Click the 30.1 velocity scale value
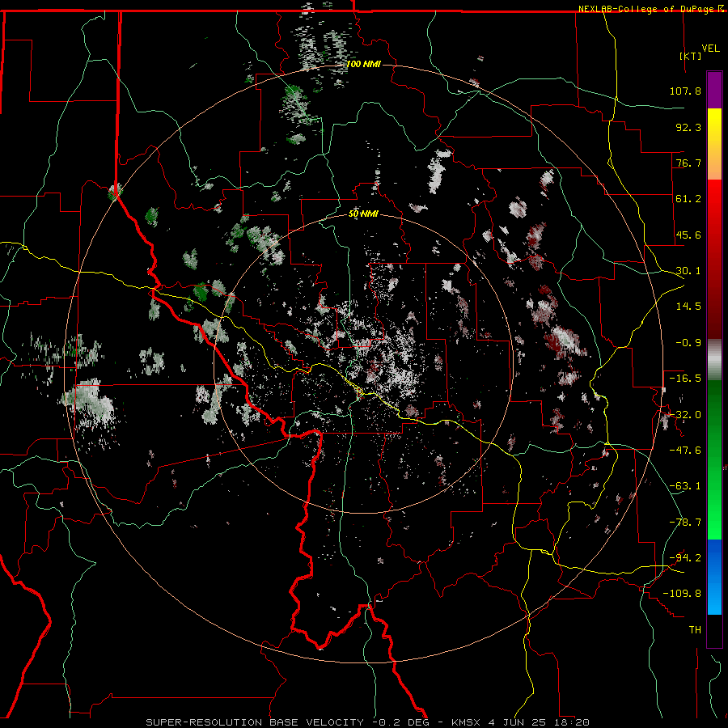Viewport: 728px width, 728px height. pos(688,271)
